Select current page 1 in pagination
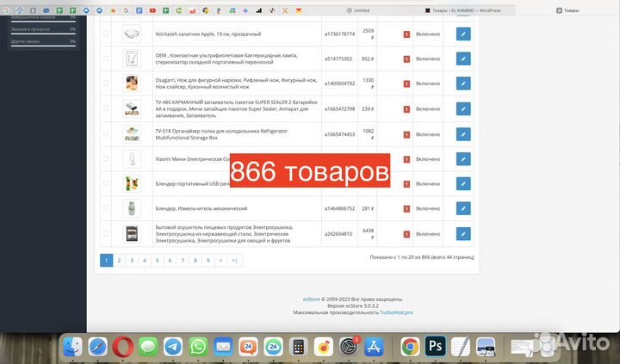This screenshot has height=364, width=620. pos(107,261)
